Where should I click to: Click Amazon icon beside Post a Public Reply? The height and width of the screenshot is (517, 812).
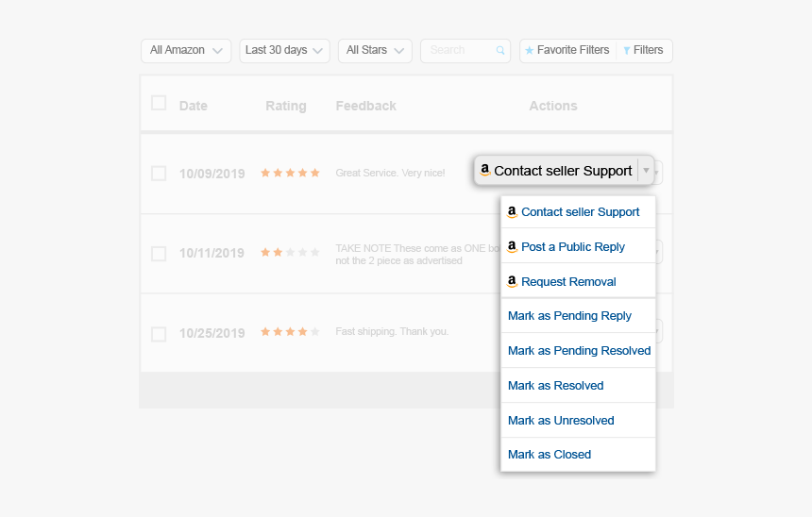click(x=512, y=247)
